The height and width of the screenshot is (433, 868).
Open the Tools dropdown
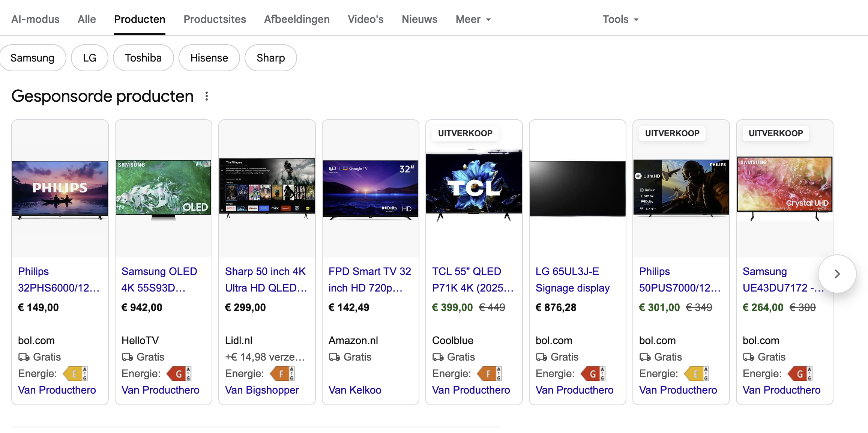coord(620,20)
